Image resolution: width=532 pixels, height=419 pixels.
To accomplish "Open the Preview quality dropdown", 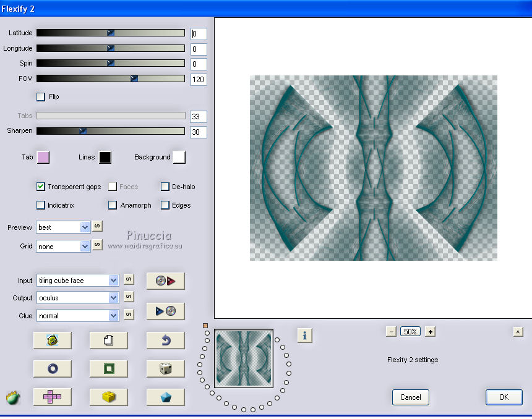I will pyautogui.click(x=63, y=227).
